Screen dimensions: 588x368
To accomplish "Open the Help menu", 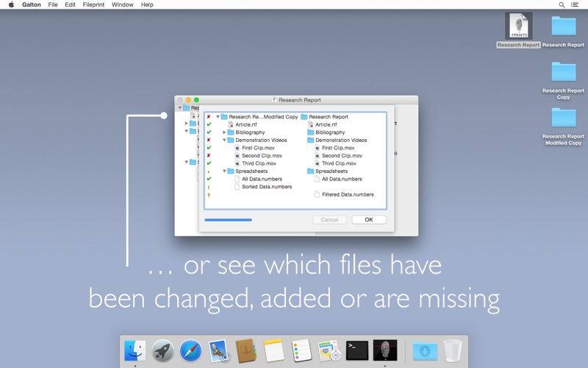I will 147,4.
